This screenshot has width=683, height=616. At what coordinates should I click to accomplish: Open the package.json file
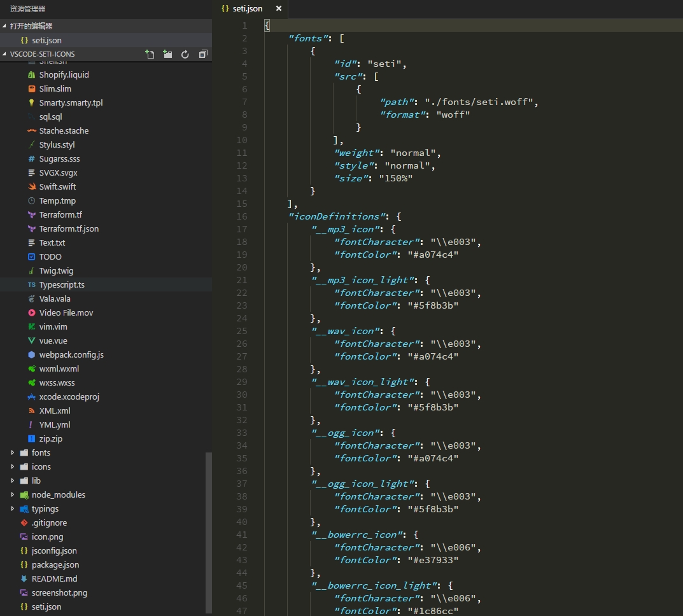(x=55, y=564)
